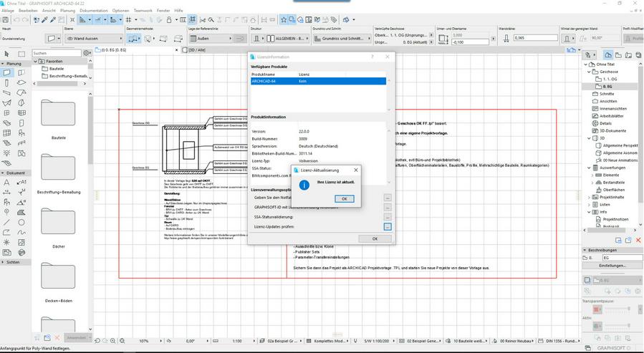The width and height of the screenshot is (644, 353).
Task: Switch to the '3D / Alle' tab
Action: coord(197,50)
